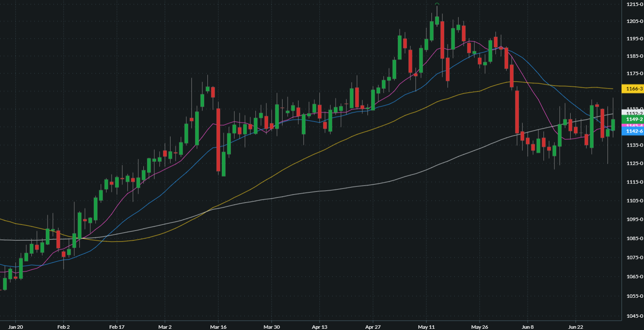644x330 pixels.
Task: Click the 1185-0 price axis label
Action: click(x=635, y=56)
